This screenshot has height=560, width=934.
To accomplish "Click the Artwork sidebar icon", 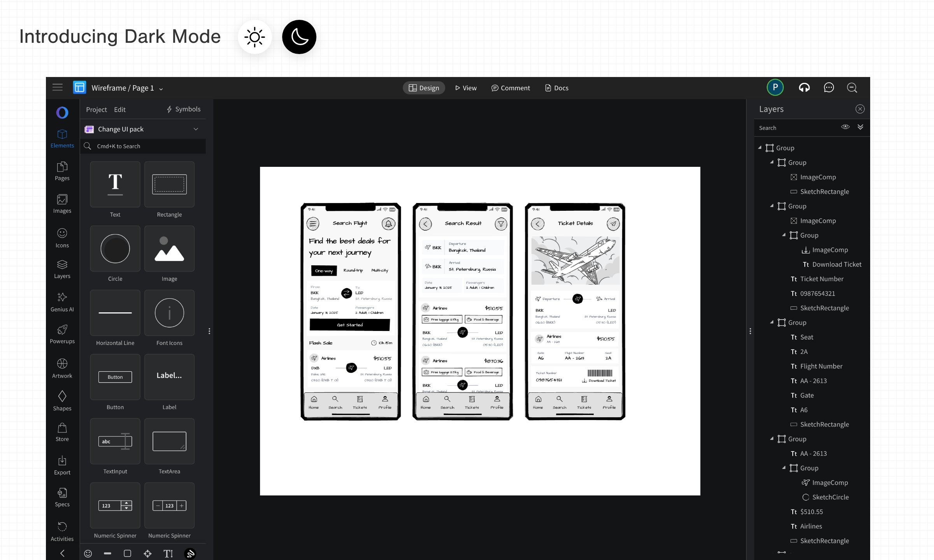I will (62, 368).
